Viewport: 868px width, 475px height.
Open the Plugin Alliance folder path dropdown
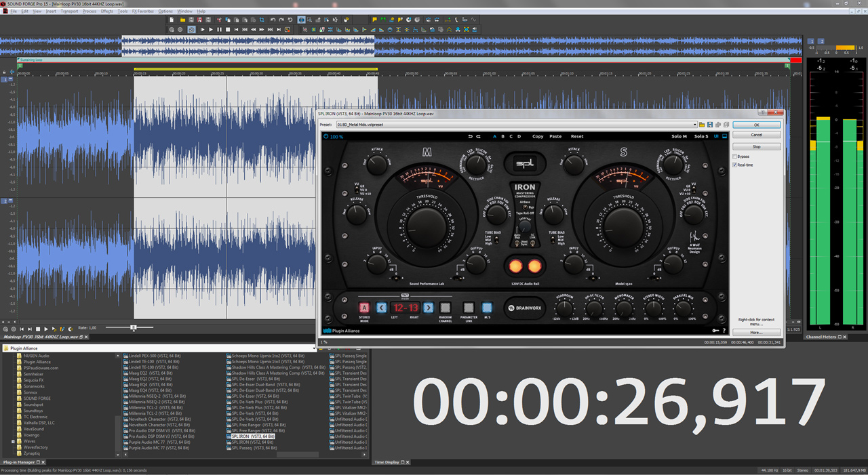pyautogui.click(x=313, y=348)
